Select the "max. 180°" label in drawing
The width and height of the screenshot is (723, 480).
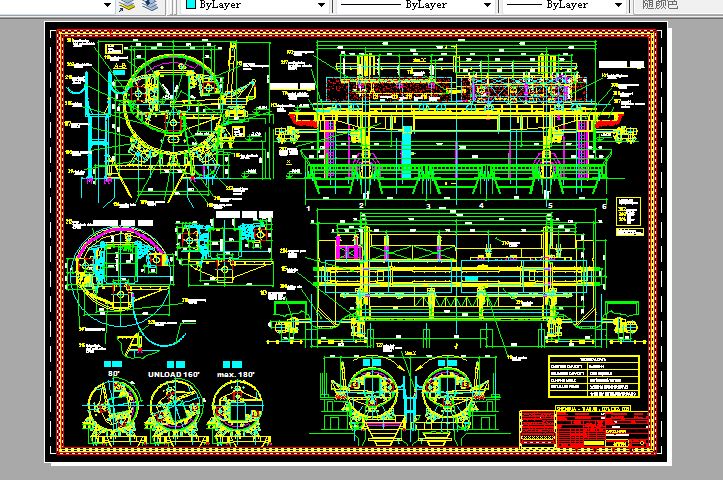tap(236, 374)
